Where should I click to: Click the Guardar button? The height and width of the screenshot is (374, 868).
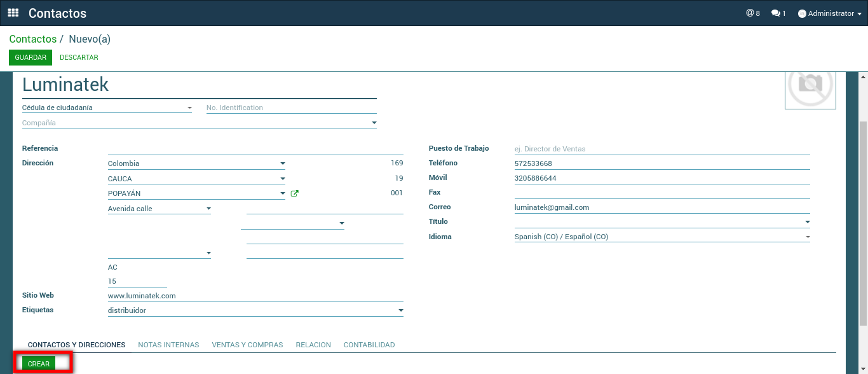(31, 57)
